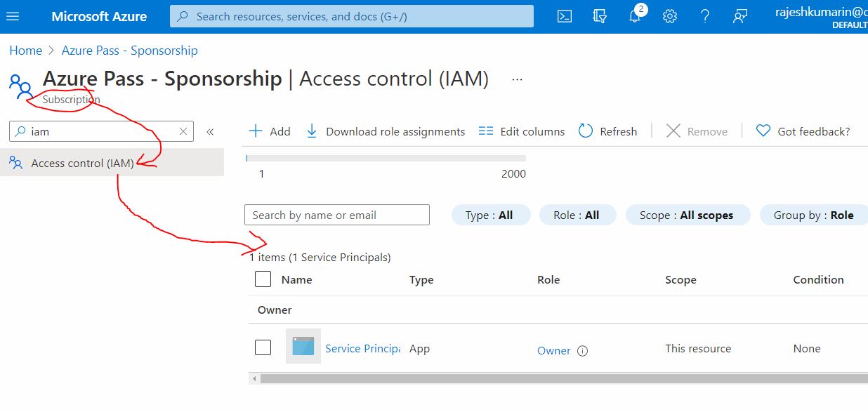Open portal settings gear
868x412 pixels.
pyautogui.click(x=670, y=16)
